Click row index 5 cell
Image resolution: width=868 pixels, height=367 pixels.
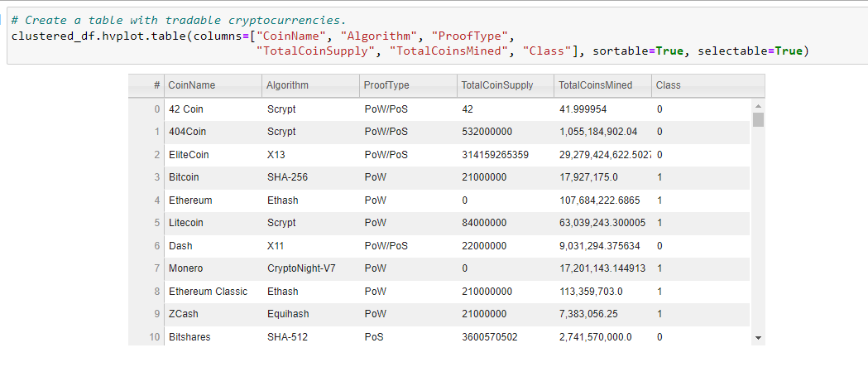pos(146,223)
